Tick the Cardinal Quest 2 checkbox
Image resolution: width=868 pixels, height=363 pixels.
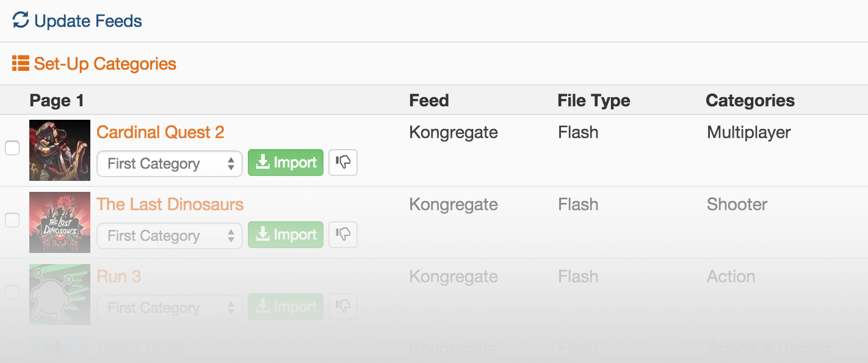tap(12, 148)
